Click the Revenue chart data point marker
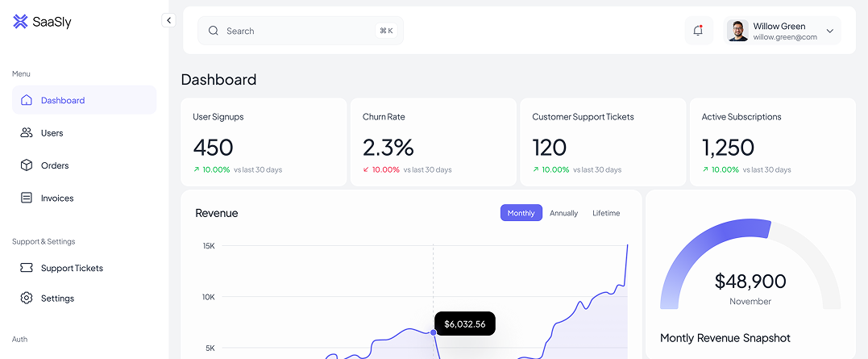 [434, 332]
